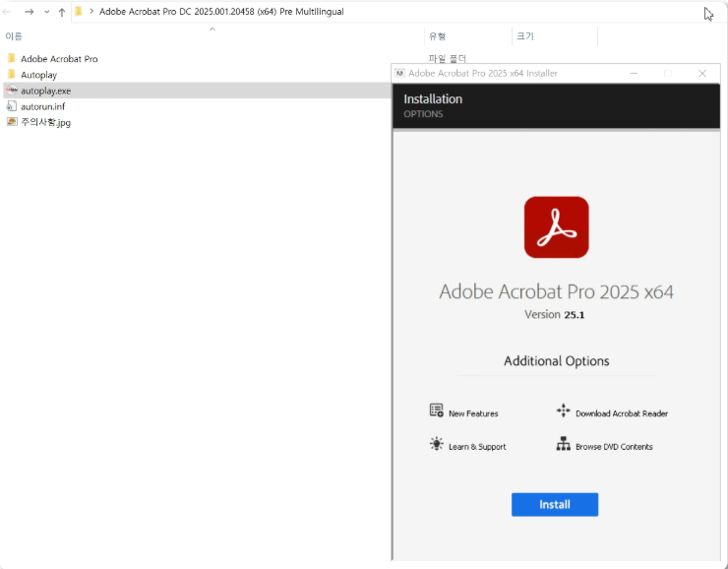Expand the recent locations dropdown arrow
Image resolution: width=728 pixels, height=569 pixels.
click(46, 12)
